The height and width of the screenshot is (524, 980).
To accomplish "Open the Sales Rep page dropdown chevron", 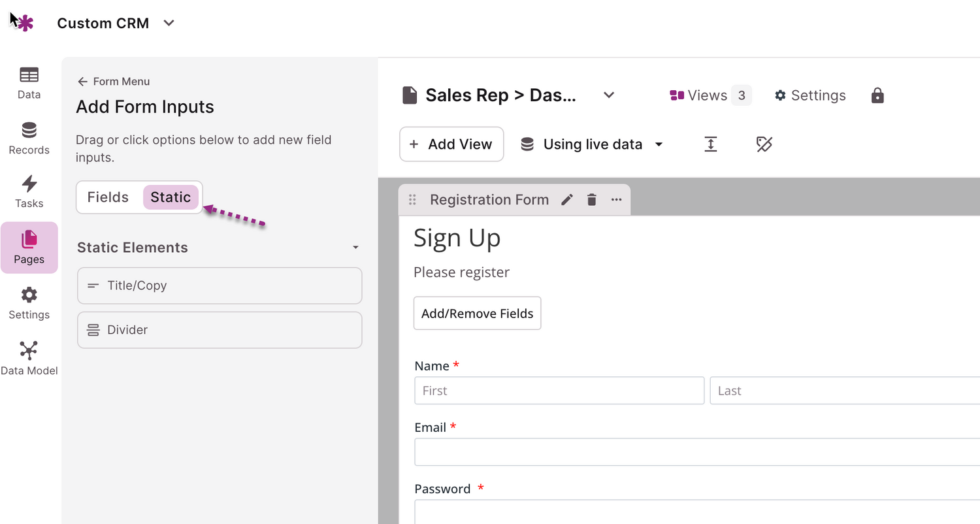I will point(609,95).
